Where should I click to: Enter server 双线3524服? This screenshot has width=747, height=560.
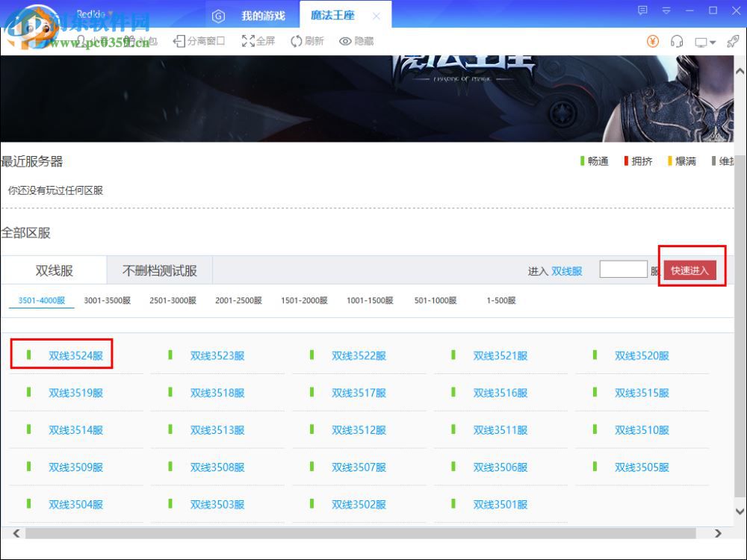(75, 355)
